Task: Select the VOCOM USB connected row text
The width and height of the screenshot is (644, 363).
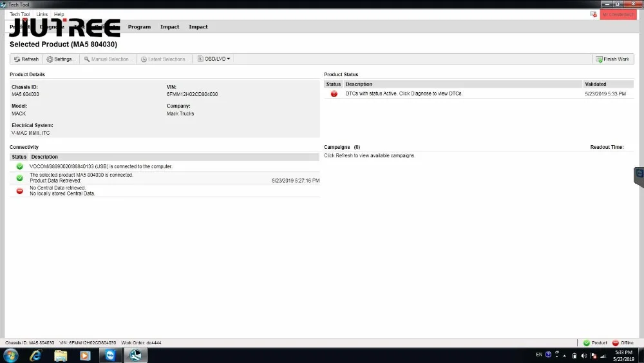Action: (x=101, y=166)
